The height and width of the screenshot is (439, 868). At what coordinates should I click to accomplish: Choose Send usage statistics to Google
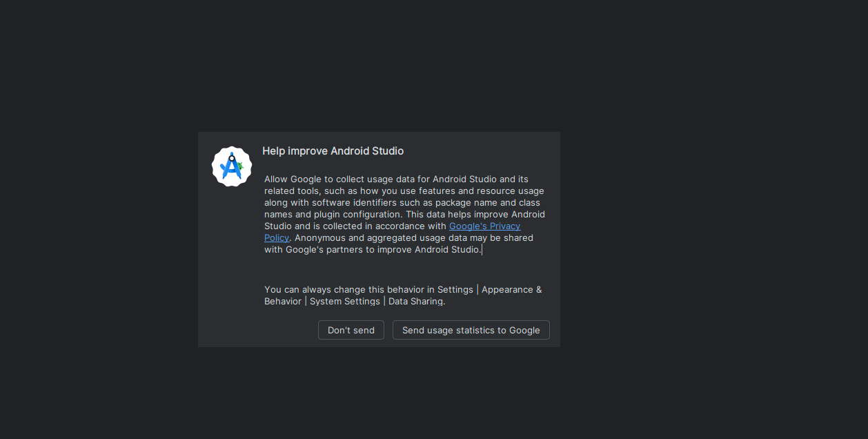pos(471,330)
